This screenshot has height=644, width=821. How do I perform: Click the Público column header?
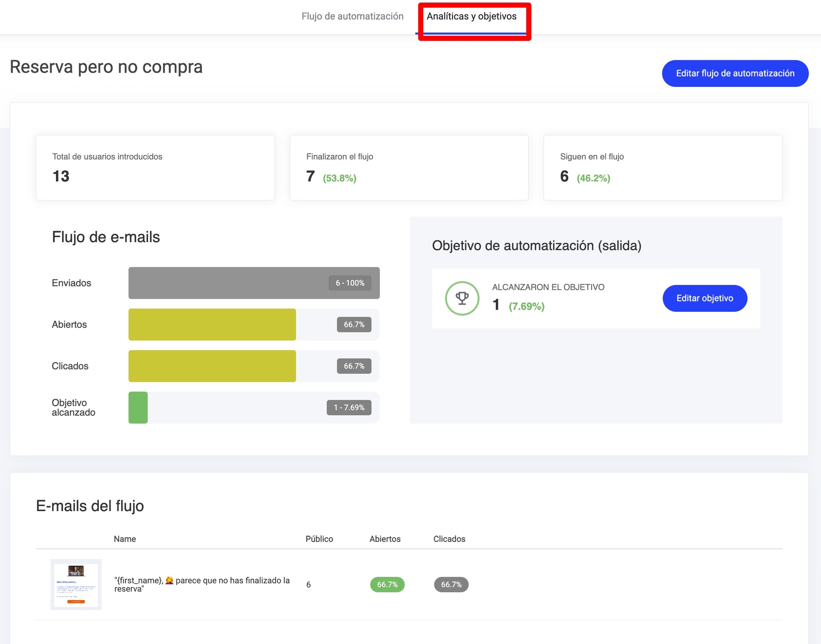pyautogui.click(x=319, y=539)
